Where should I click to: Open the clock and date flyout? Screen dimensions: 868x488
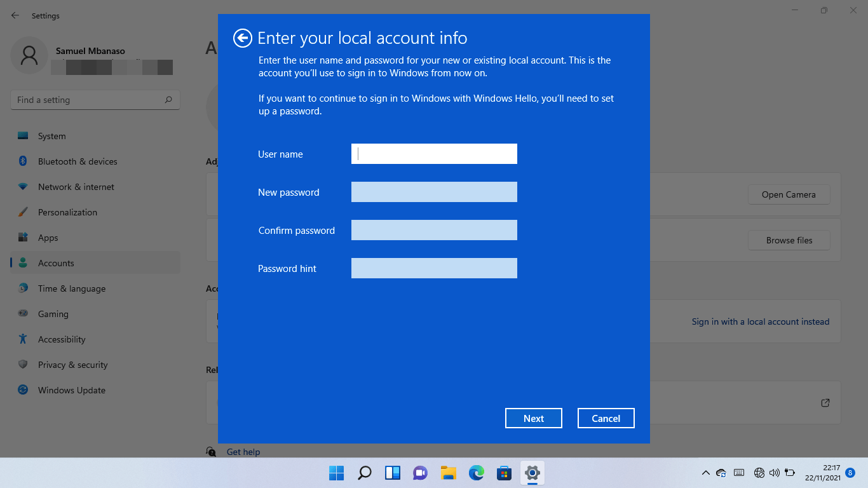(822, 473)
